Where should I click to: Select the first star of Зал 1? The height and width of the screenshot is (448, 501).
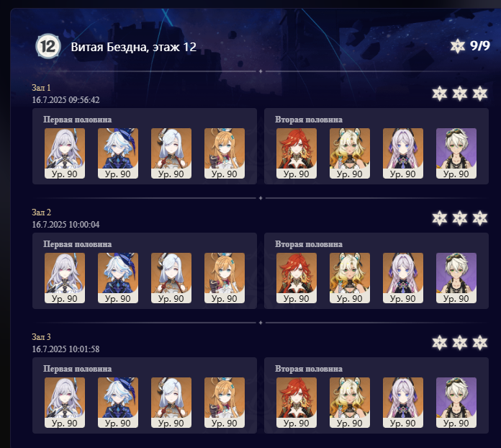point(440,94)
